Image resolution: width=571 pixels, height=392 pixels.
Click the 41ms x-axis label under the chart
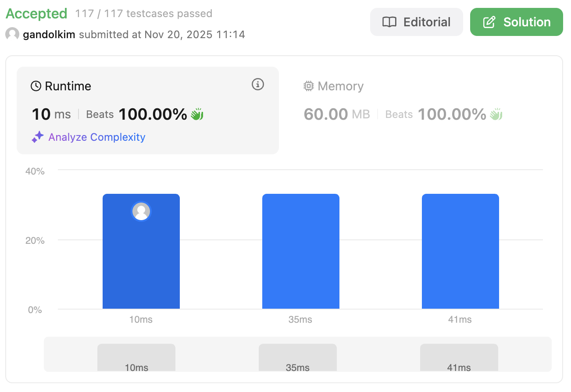(x=460, y=320)
